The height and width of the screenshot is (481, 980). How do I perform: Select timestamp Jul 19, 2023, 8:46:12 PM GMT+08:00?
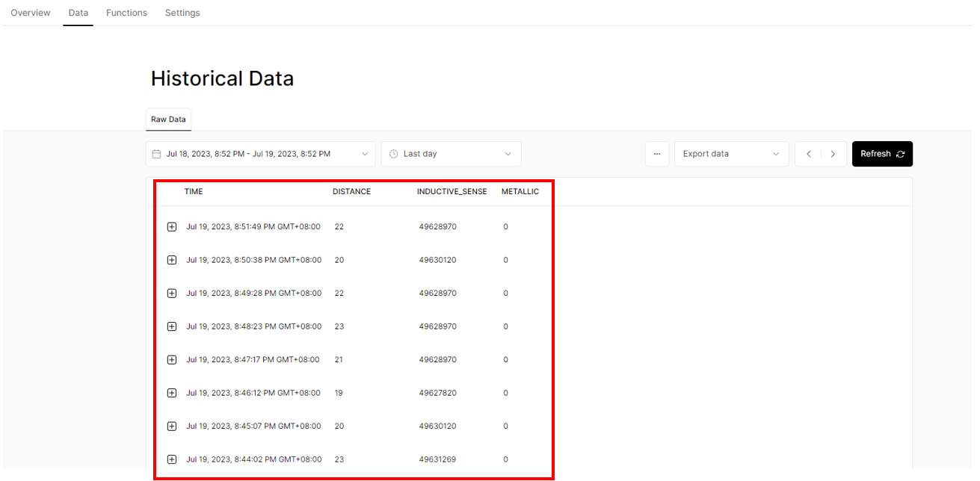click(x=253, y=393)
